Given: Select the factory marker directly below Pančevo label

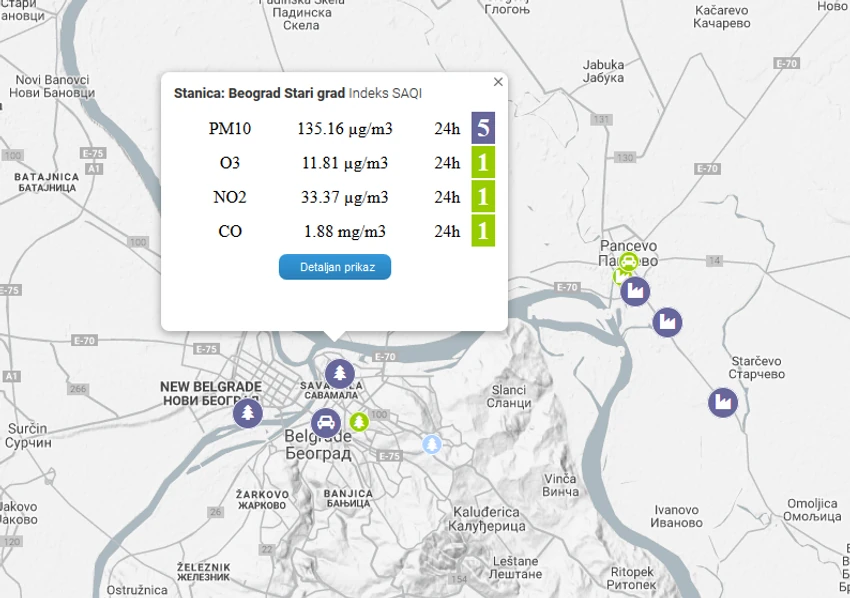Looking at the screenshot, I should click(x=635, y=292).
